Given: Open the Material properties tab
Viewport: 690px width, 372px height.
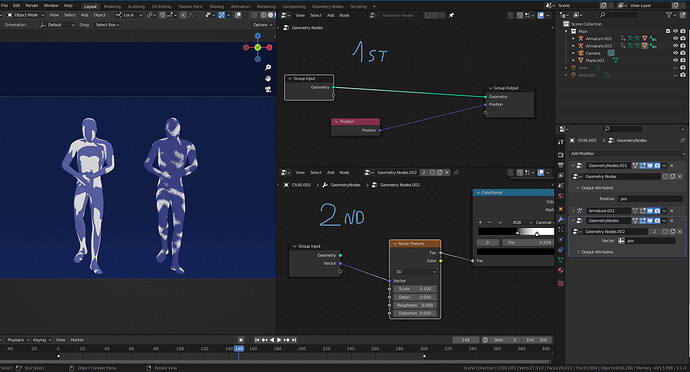Looking at the screenshot, I should coord(561,270).
